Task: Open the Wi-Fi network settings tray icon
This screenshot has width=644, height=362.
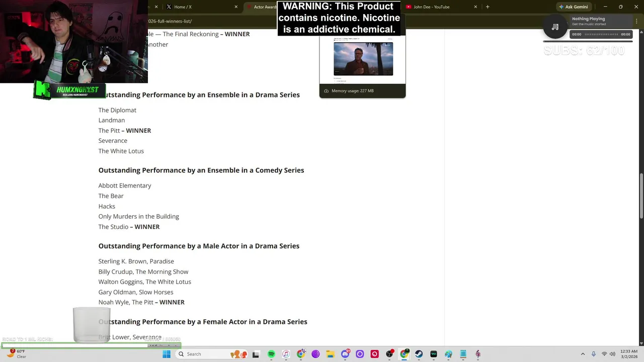Action: point(604,354)
